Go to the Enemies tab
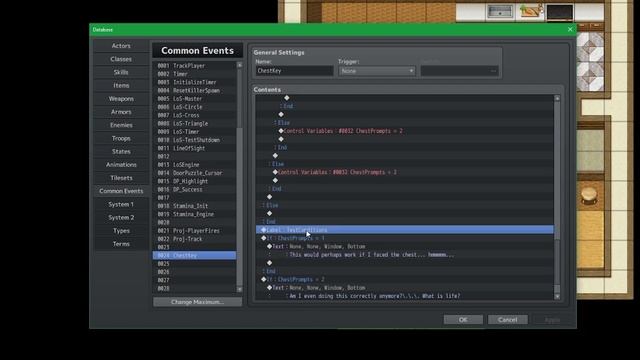This screenshot has width=640, height=360. tap(121, 125)
